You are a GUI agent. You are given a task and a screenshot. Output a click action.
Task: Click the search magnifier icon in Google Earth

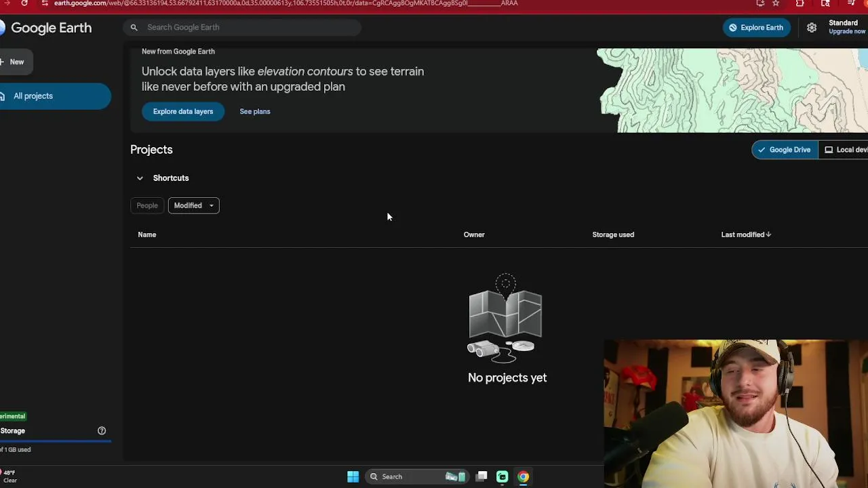point(134,27)
